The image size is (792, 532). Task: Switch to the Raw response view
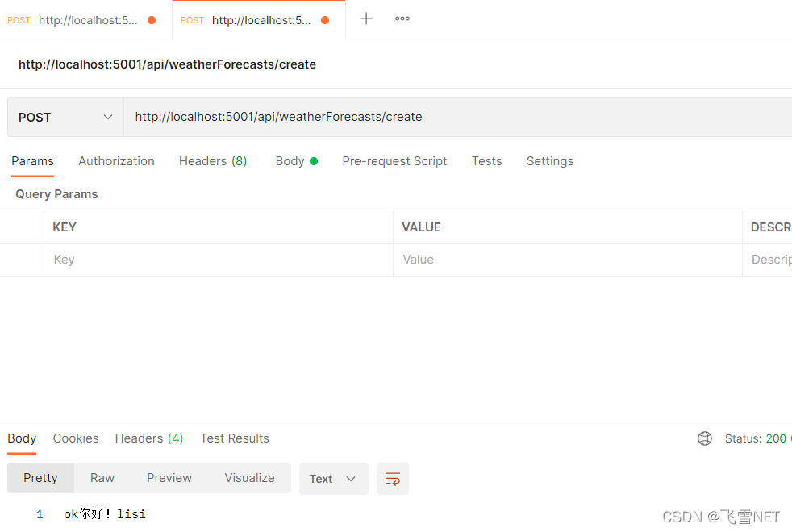click(x=102, y=478)
